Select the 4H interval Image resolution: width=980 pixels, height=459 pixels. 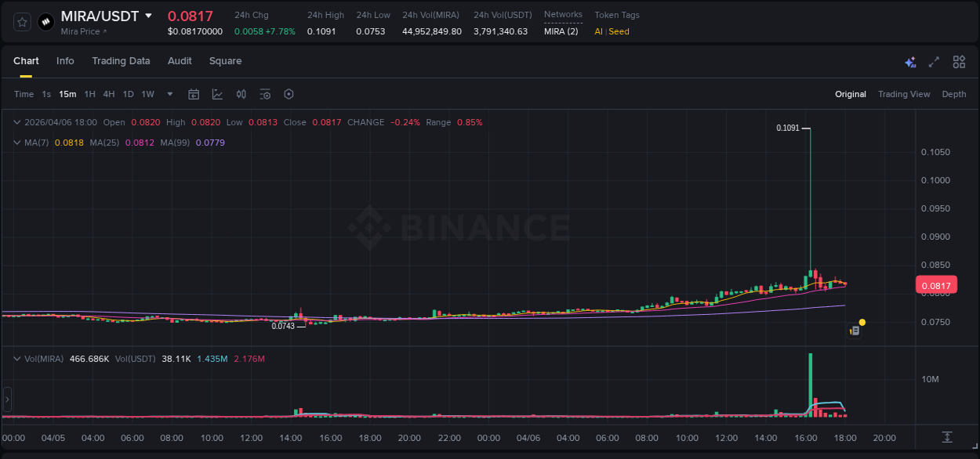coord(108,94)
